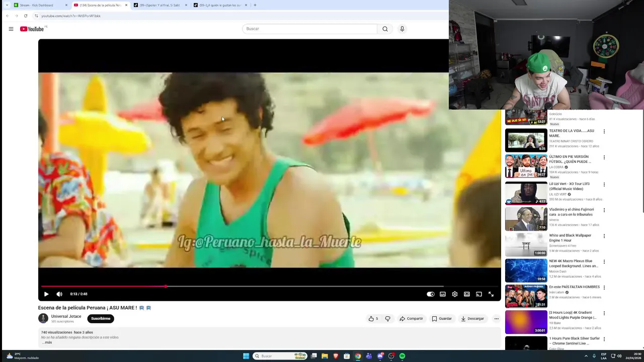Toggle subtitles in the video player
644x362 pixels.
(443, 294)
